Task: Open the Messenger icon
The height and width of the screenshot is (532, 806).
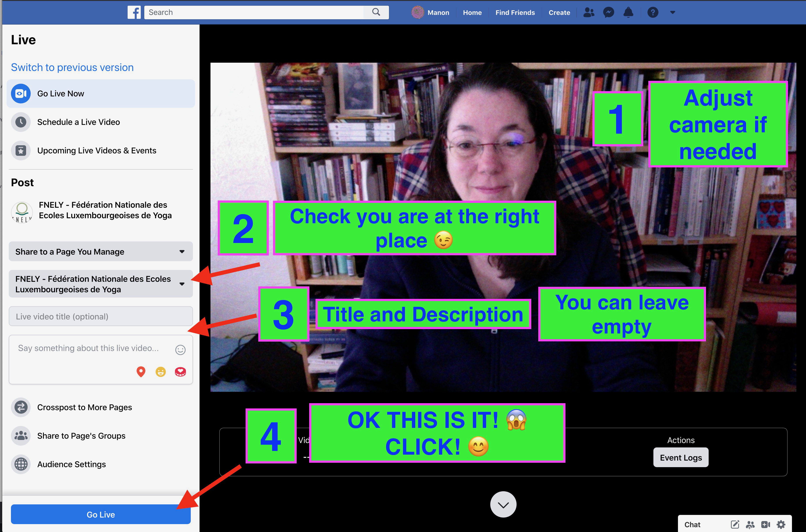Action: 608,12
